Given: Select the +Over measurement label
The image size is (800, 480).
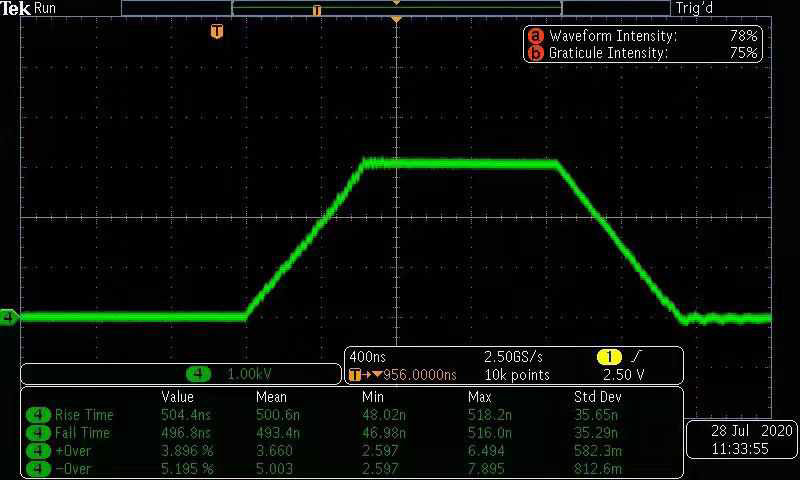Looking at the screenshot, I should (73, 451).
